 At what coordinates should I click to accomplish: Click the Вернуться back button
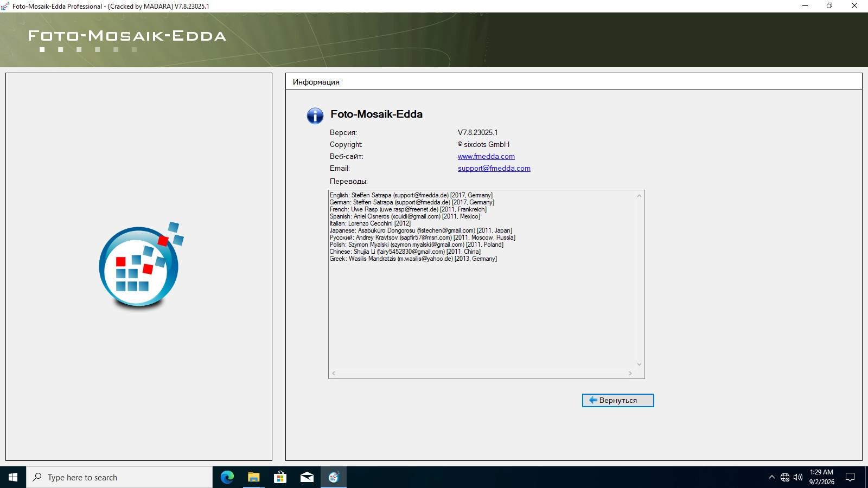(x=618, y=400)
